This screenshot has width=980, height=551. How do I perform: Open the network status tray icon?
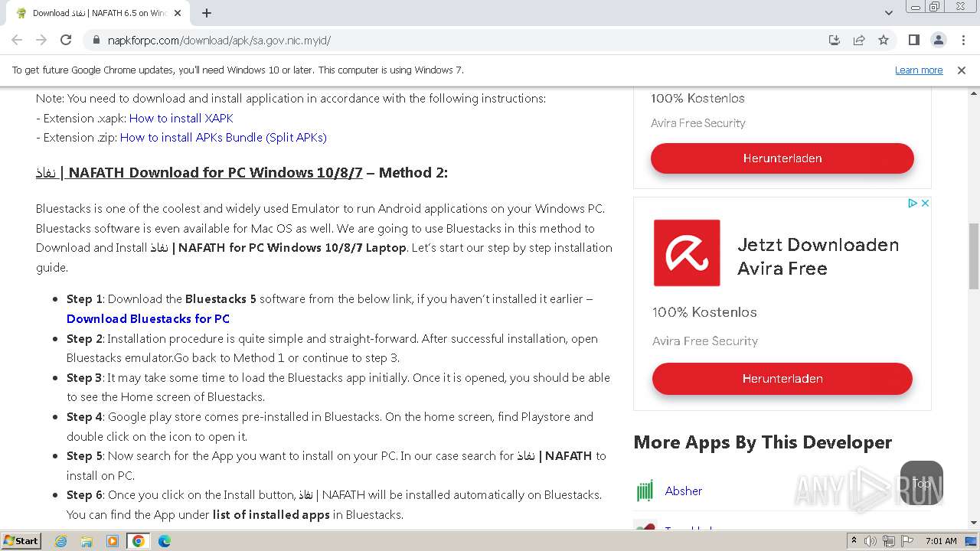[889, 541]
